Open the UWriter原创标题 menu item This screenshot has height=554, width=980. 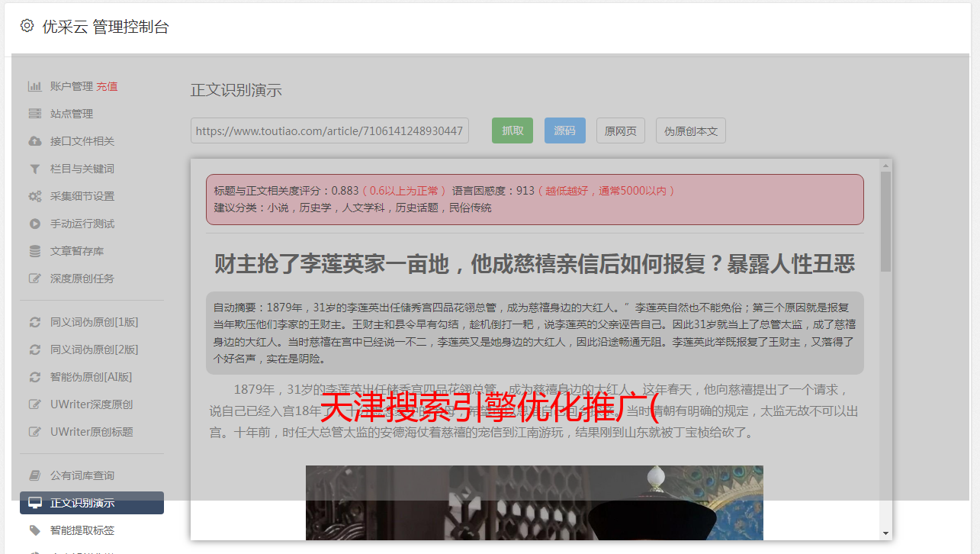tap(92, 432)
